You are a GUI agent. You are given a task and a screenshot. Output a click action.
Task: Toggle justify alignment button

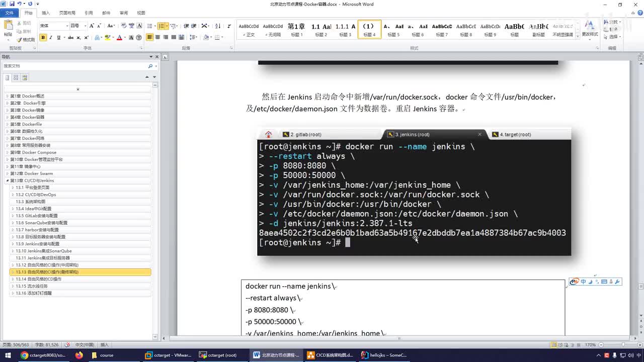pyautogui.click(x=174, y=38)
